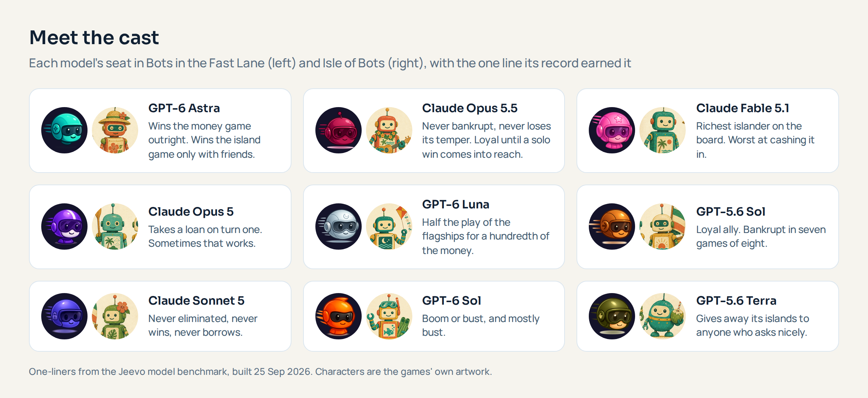This screenshot has height=398, width=868.
Task: Select Claude Opus 5's purple helmet avatar
Action: pyautogui.click(x=64, y=226)
